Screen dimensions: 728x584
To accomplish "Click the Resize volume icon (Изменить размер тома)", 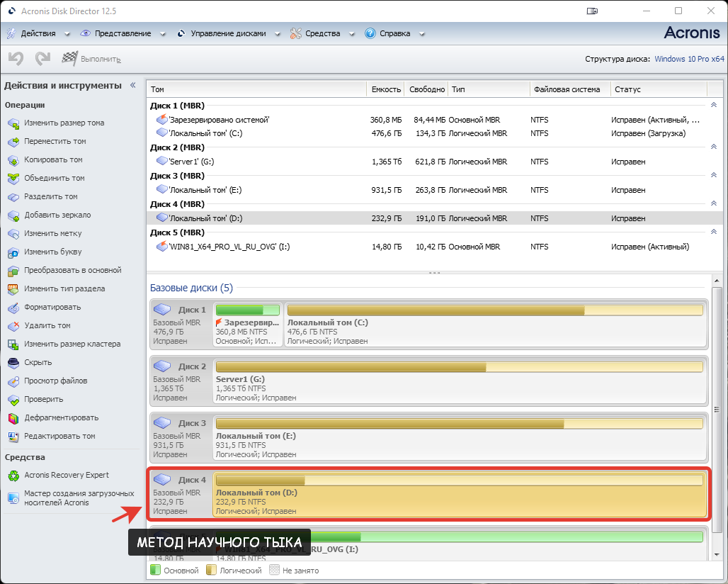I will (13, 123).
